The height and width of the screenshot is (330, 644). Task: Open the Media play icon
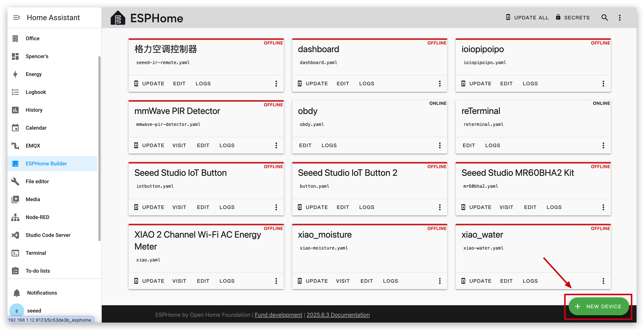[15, 199]
